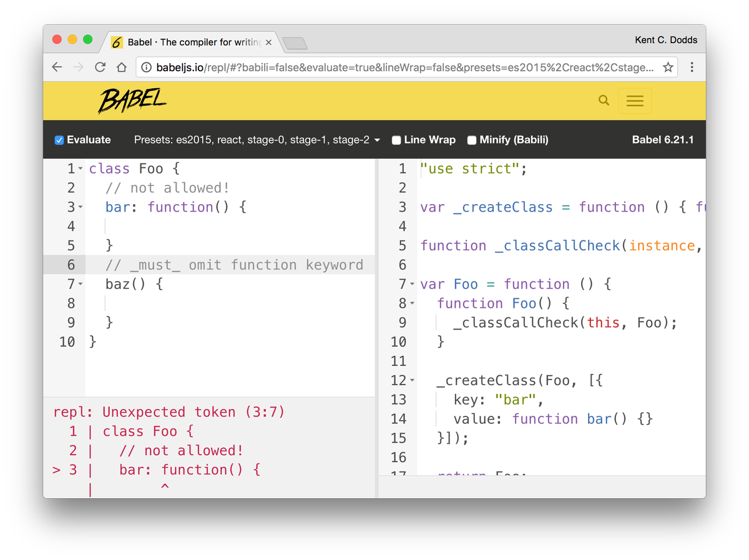Open the Babel search magnifier
Screen dimensions: 749x560
604,101
